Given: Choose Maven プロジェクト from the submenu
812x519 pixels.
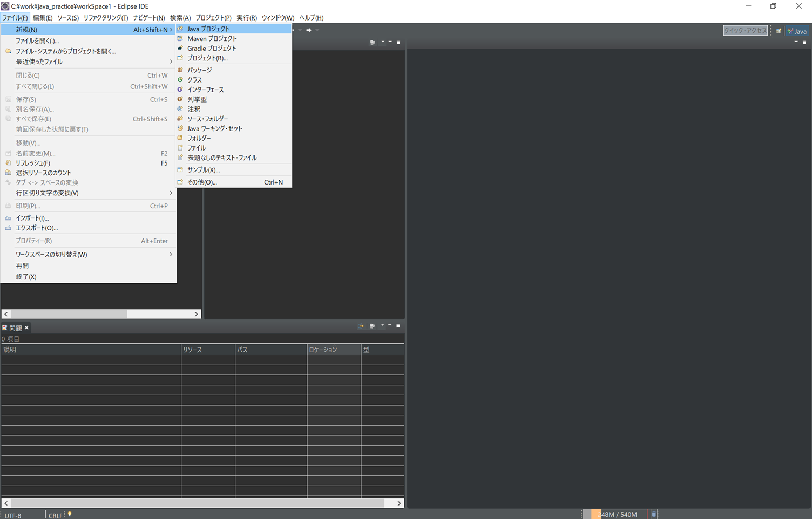Looking at the screenshot, I should pos(234,39).
